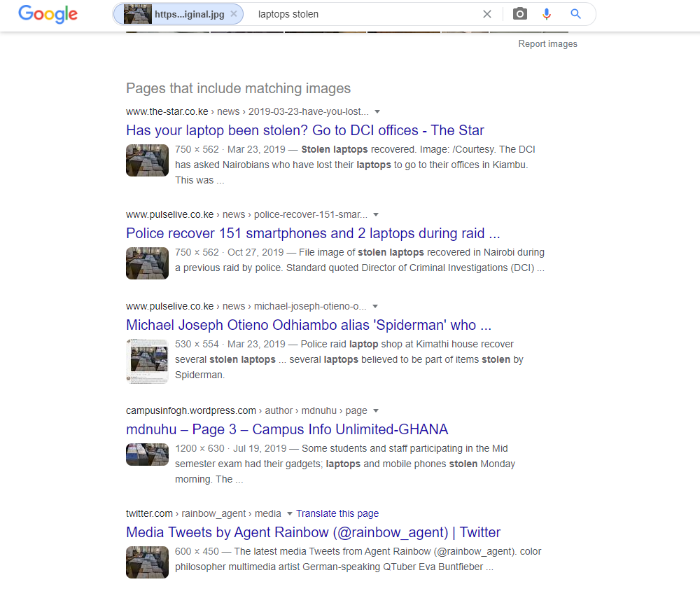Screen dimensions: 700x596
Task: Expand dropdown arrow next to the-star.co.ke URL
Action: (377, 111)
